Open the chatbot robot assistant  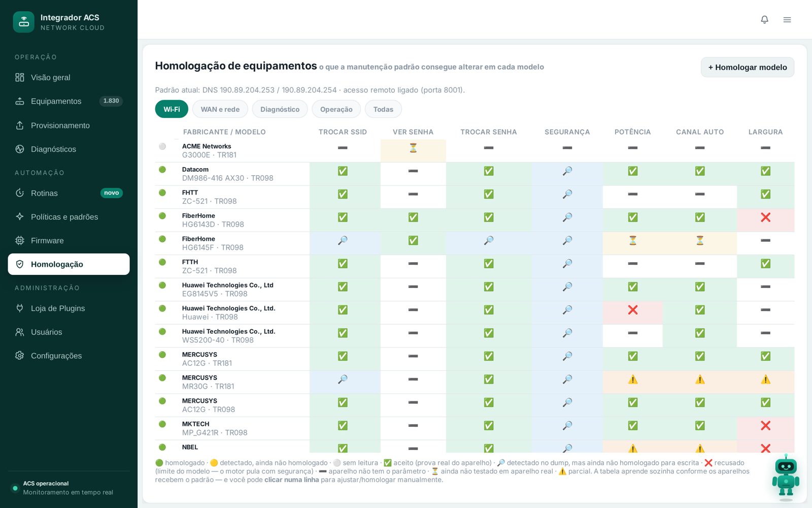tap(786, 479)
